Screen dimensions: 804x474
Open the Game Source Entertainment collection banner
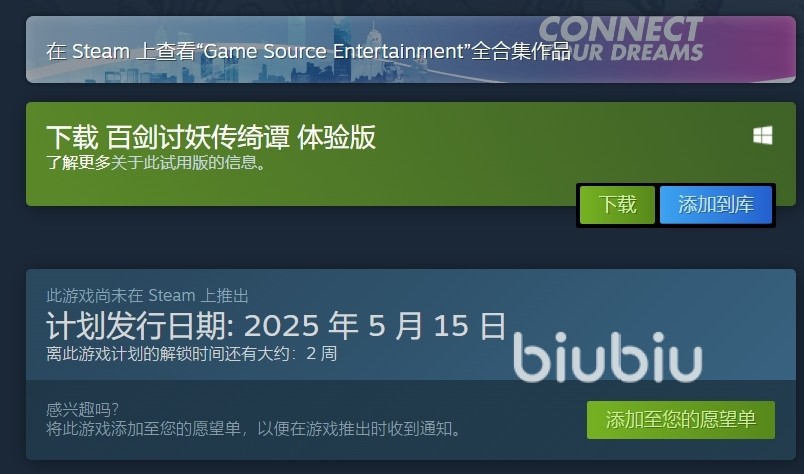[411, 49]
